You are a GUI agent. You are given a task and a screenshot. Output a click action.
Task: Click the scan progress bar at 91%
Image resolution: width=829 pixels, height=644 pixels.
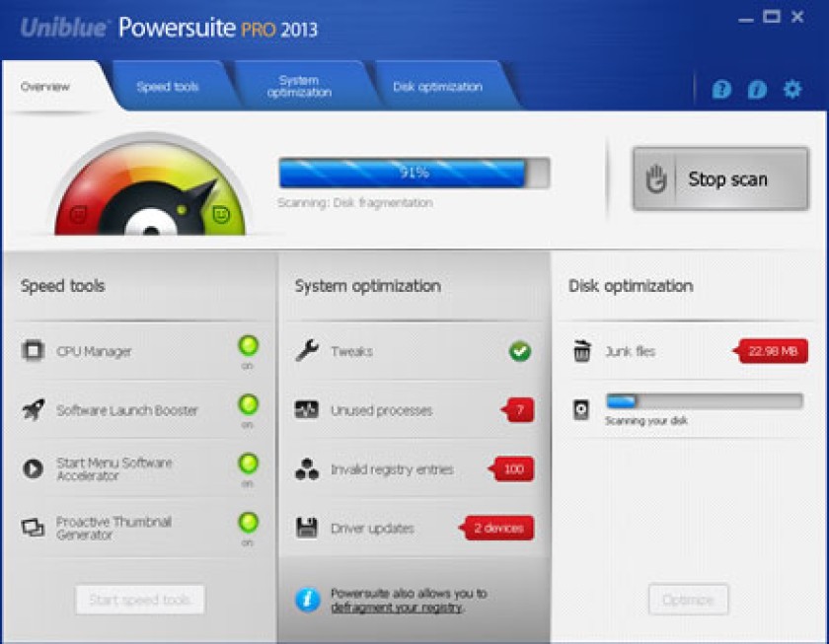[414, 173]
